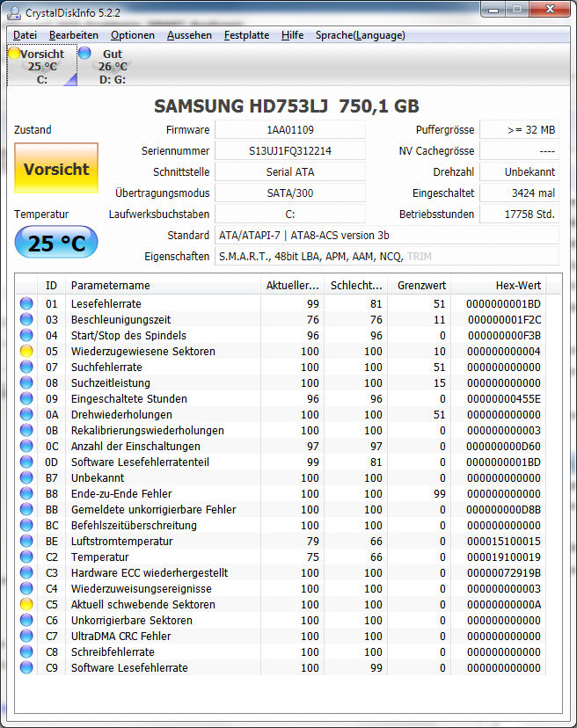The width and height of the screenshot is (577, 728).
Task: Click the Firmware field 1AA01109
Action: click(x=290, y=130)
